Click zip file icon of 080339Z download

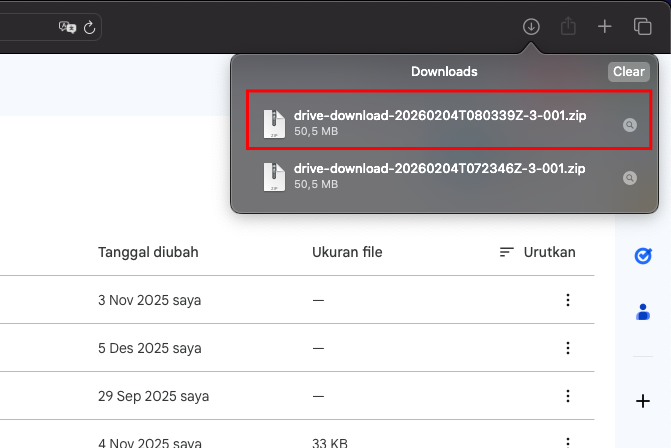(x=274, y=124)
